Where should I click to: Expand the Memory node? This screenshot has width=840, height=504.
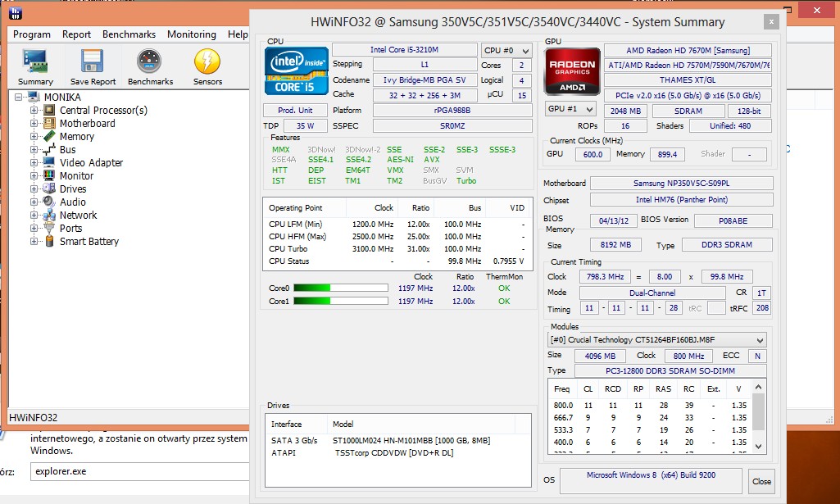pyautogui.click(x=34, y=137)
